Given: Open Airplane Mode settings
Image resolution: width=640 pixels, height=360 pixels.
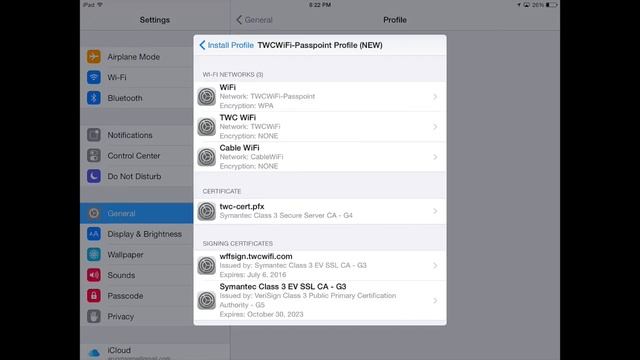Looking at the screenshot, I should [136, 57].
